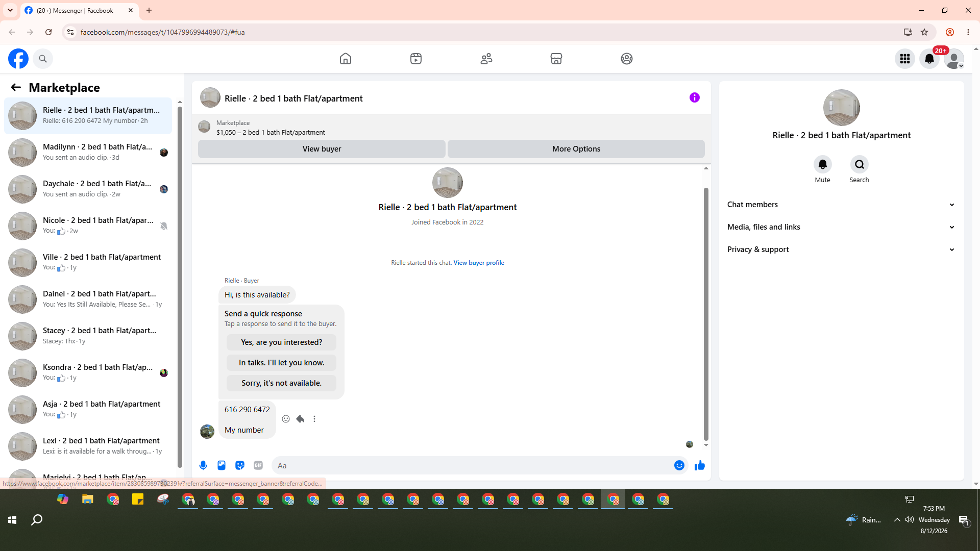Screen dimensions: 980x551
Task: Send quick reply "In talks. I'll let you know."
Action: click(281, 363)
